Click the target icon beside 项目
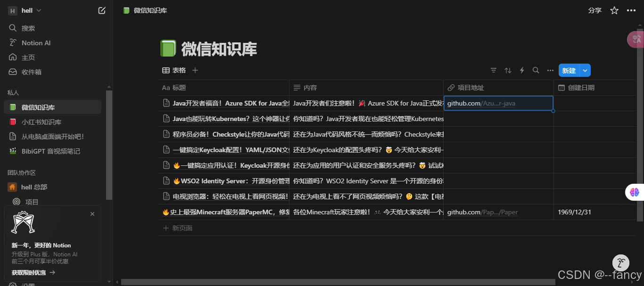Viewport: 644px width, 286px height. pyautogui.click(x=17, y=202)
